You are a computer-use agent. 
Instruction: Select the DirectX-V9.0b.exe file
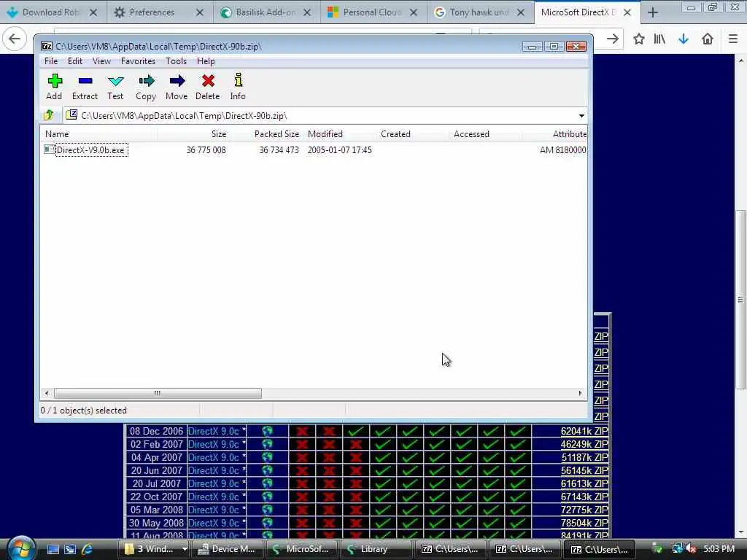point(90,150)
